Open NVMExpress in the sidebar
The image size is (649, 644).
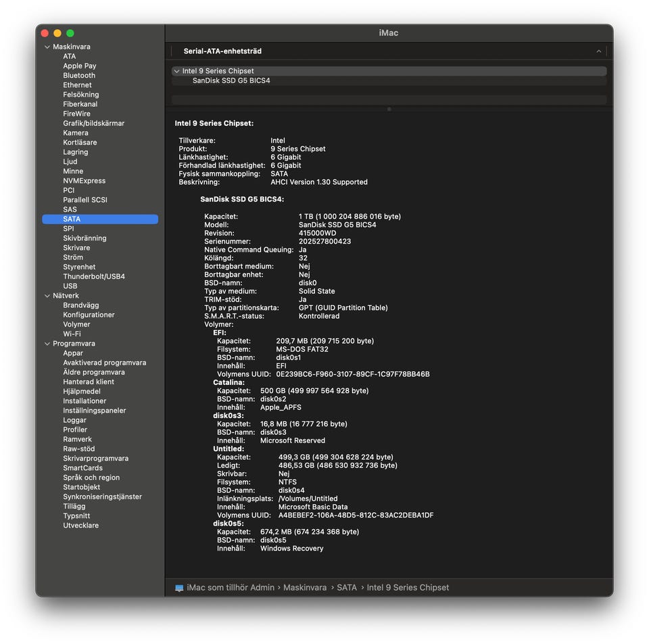coord(84,181)
